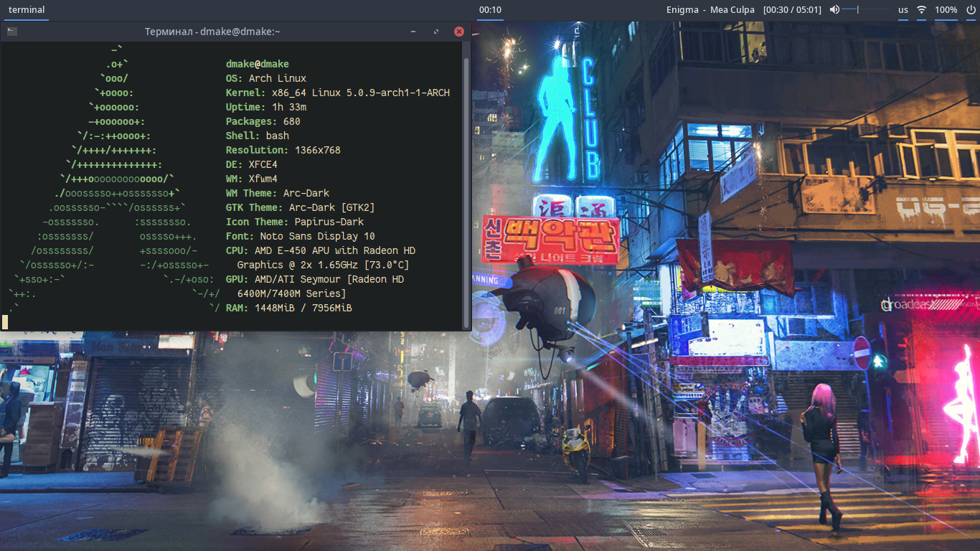Click the 'Shell: bash' line
The image size is (980, 551).
coord(258,136)
